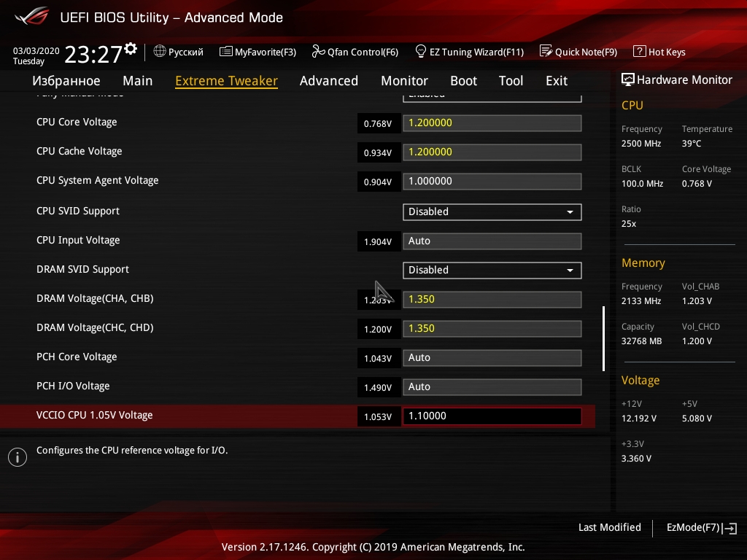Switch to EzMode(F7)
This screenshot has height=560, width=747.
[693, 528]
